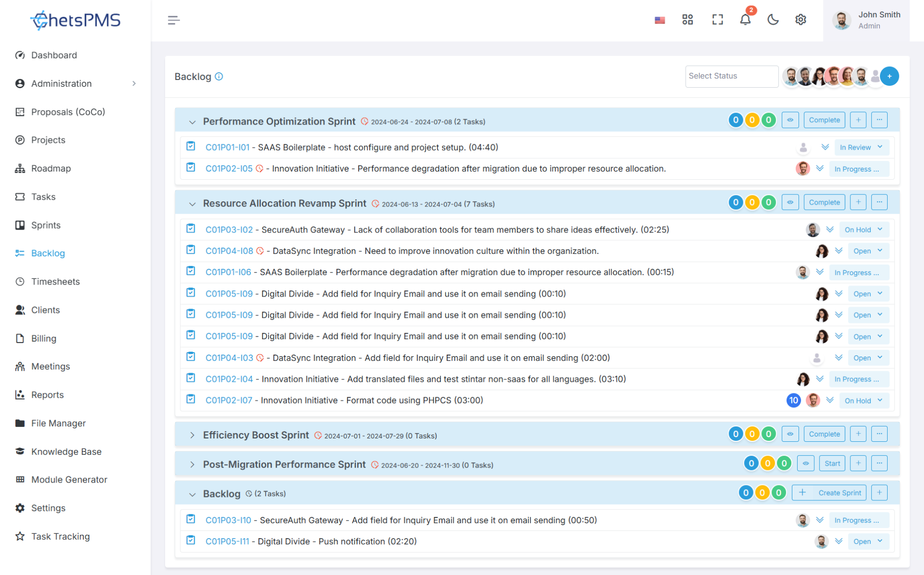Click the blue 10 badge on C01P02-I07
This screenshot has width=924, height=575.
pos(793,400)
